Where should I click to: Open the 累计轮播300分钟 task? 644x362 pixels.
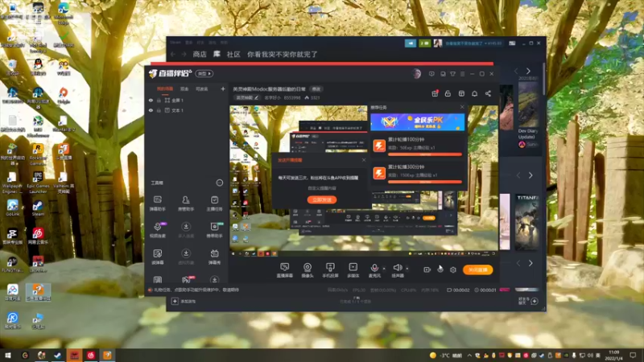418,173
